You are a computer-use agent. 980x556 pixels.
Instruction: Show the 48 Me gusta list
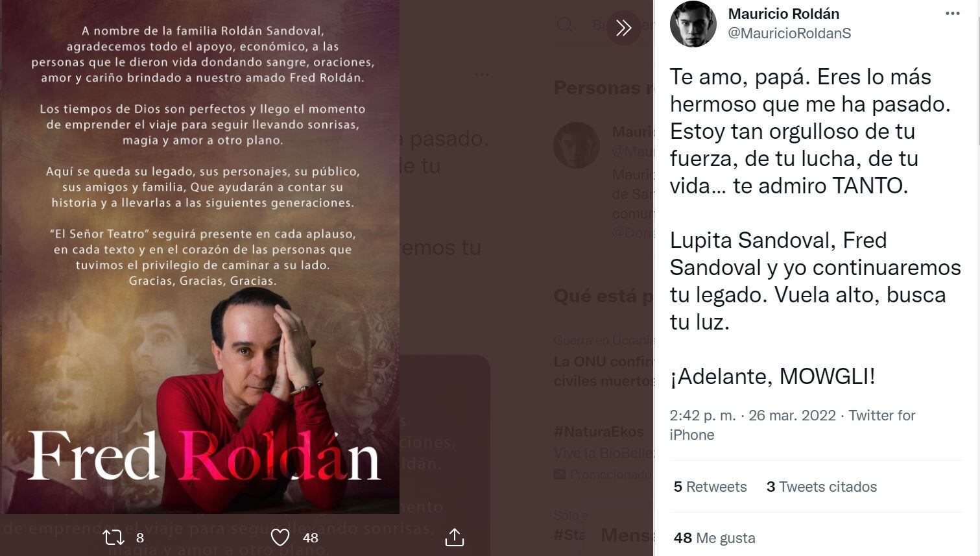point(715,538)
